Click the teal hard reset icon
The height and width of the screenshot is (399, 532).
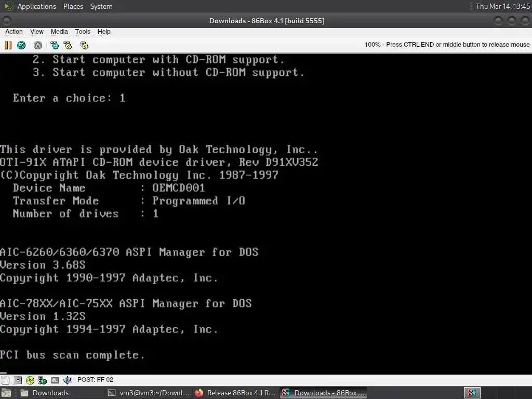click(21, 45)
